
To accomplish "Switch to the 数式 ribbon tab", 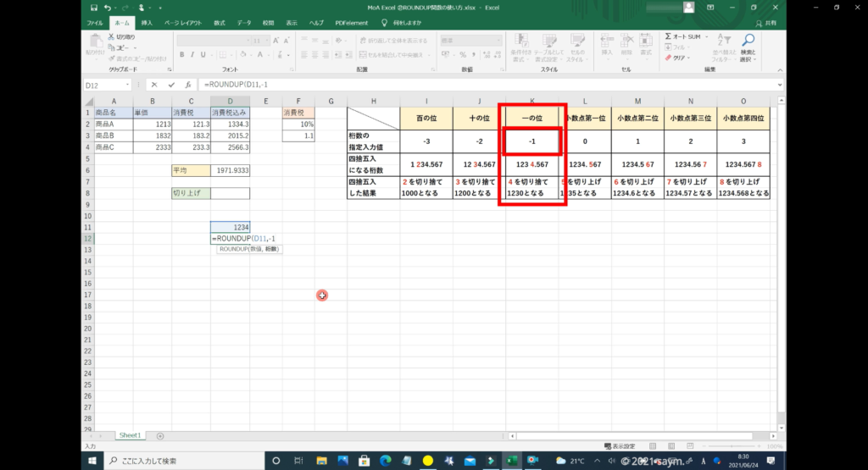I will tap(220, 22).
